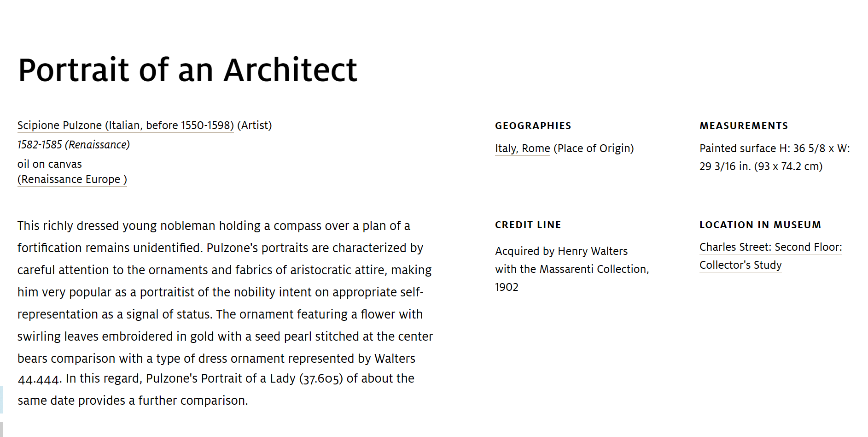This screenshot has height=437, width=868.
Task: Open Charles Street: Second Floor location link
Action: (771, 247)
